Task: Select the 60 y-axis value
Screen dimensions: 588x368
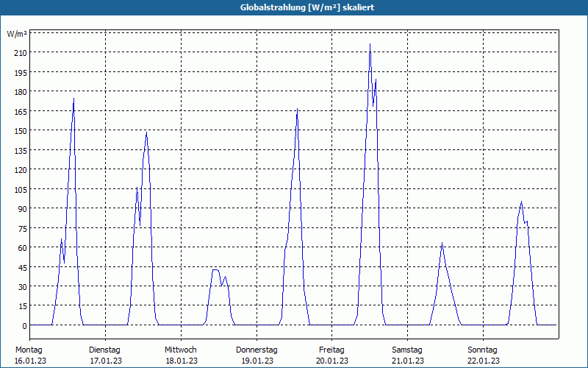Action: [23, 248]
